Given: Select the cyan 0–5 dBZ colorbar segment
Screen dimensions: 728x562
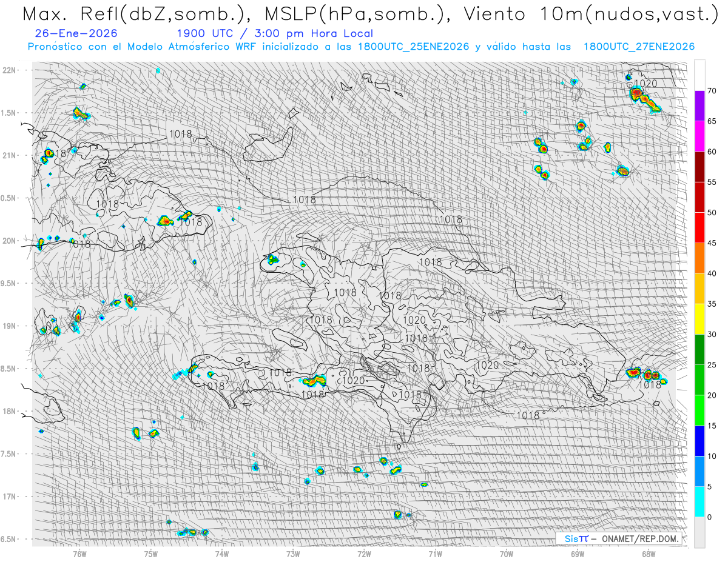Looking at the screenshot, I should (x=699, y=502).
